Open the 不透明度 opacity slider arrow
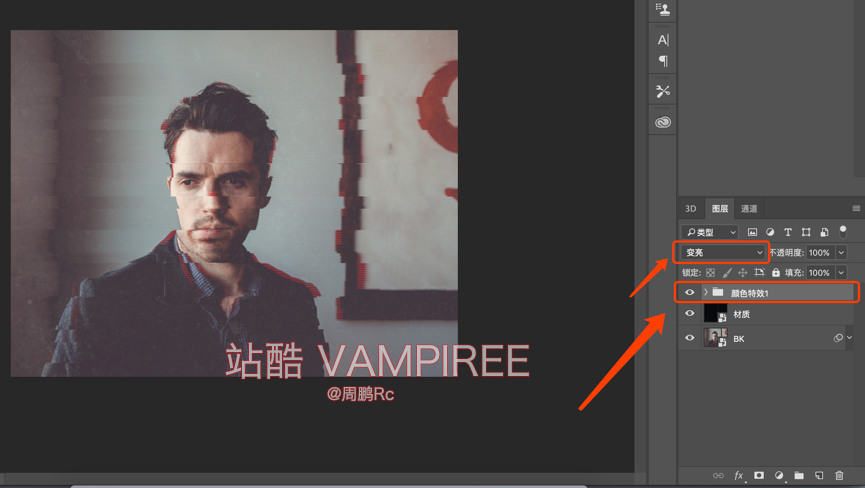The image size is (865, 488). (x=841, y=253)
